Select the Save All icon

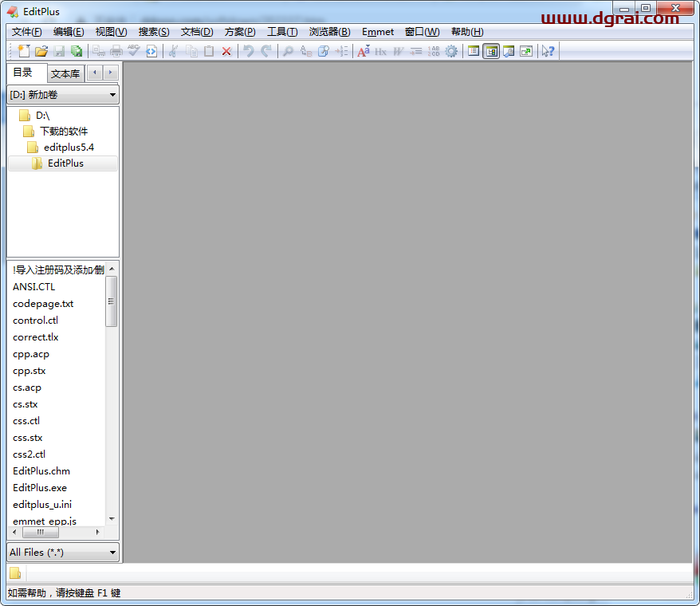click(x=77, y=51)
